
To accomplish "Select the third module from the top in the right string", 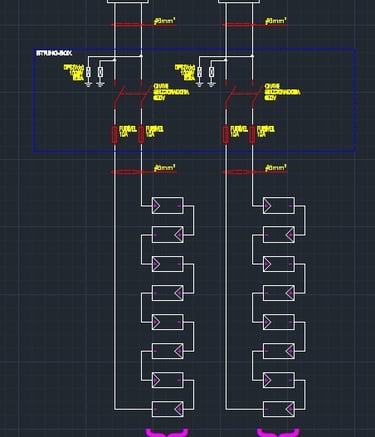I will tap(279, 264).
